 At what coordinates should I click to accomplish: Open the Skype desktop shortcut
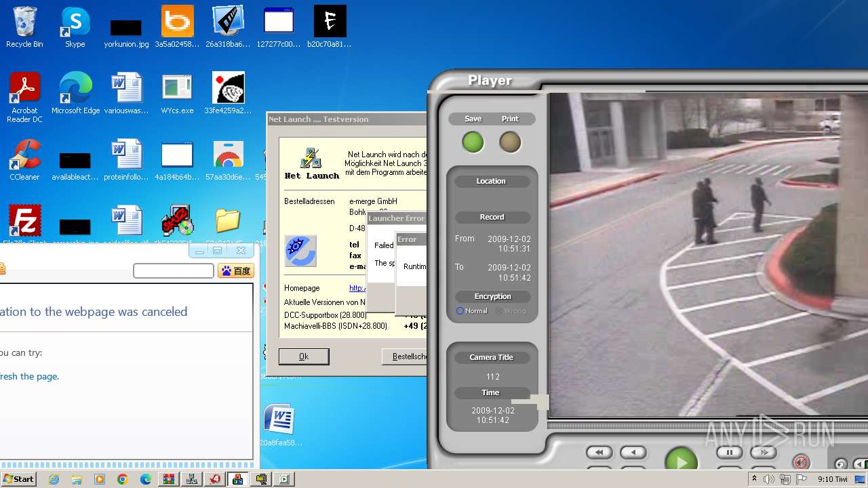click(x=75, y=27)
